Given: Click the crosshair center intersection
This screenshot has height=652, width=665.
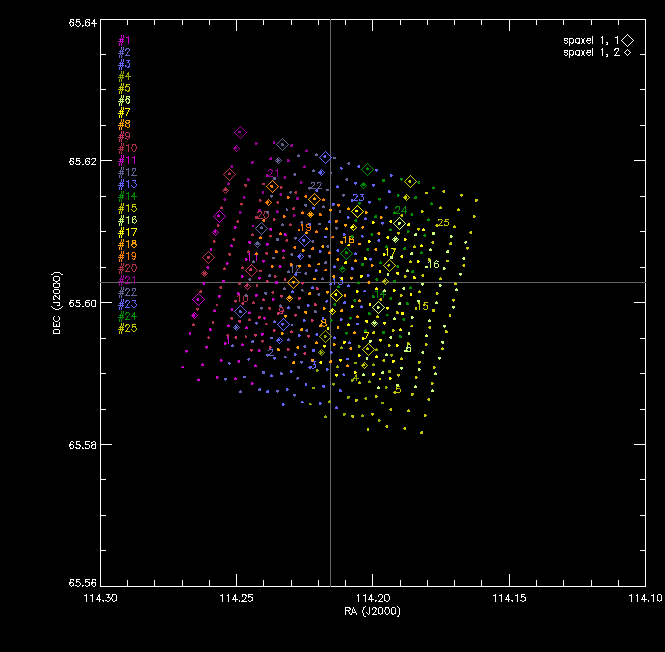Looking at the screenshot, I should pos(330,282).
